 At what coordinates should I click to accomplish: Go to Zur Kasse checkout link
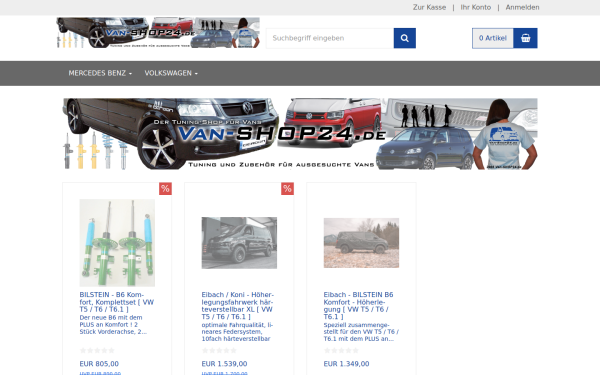pos(429,7)
